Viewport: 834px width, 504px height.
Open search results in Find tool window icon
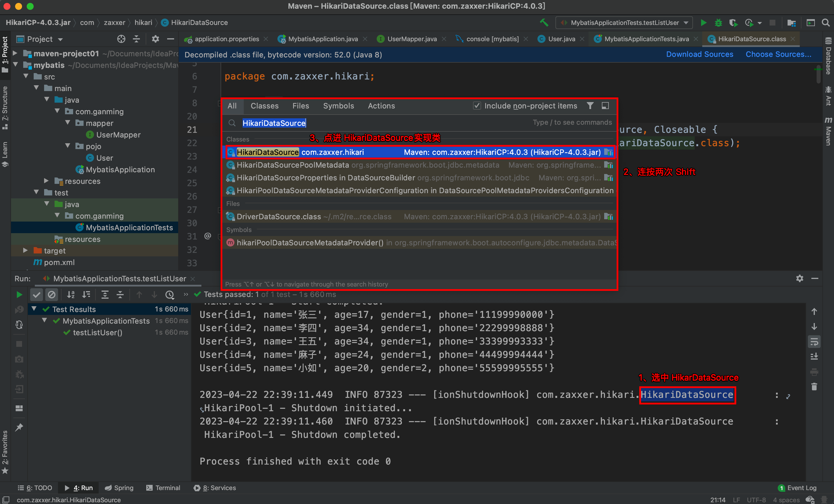(x=605, y=106)
